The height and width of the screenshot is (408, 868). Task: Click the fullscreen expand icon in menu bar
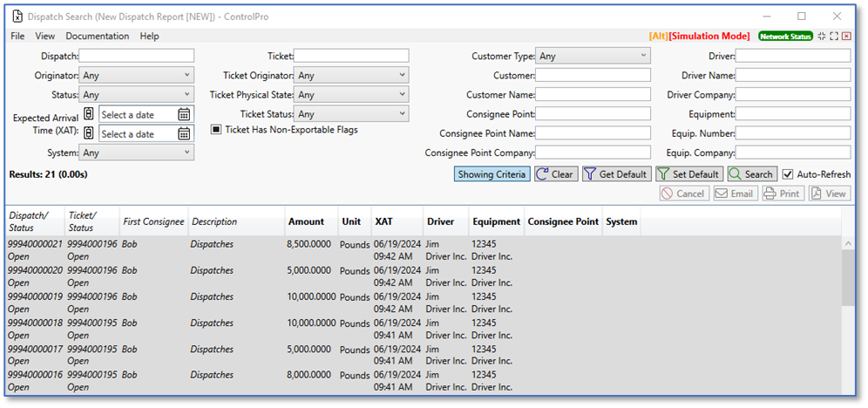click(x=834, y=37)
